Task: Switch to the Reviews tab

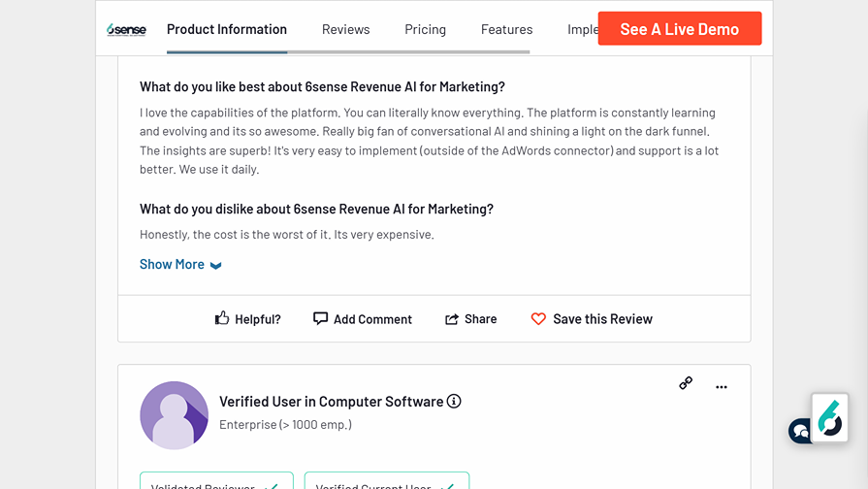Action: click(x=345, y=29)
